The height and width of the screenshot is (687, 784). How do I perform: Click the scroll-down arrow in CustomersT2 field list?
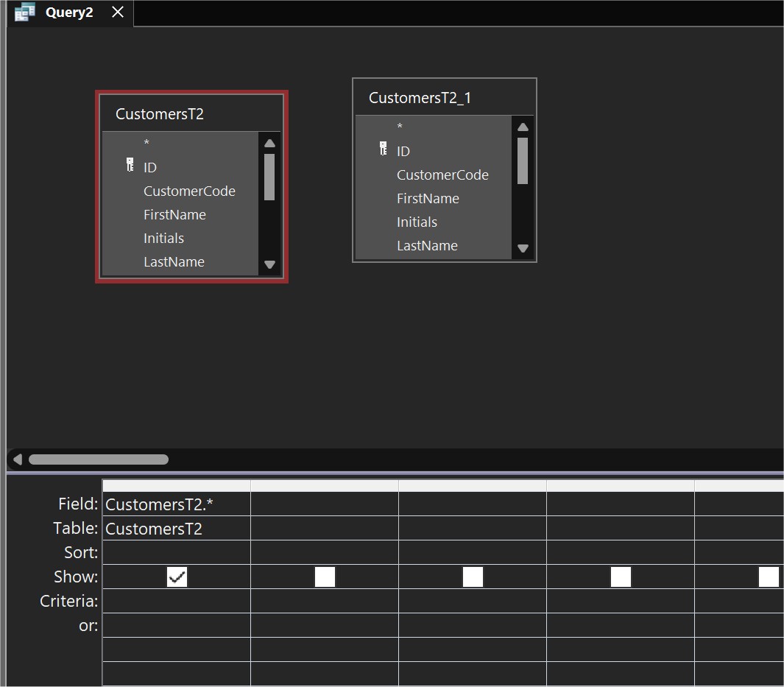click(269, 264)
